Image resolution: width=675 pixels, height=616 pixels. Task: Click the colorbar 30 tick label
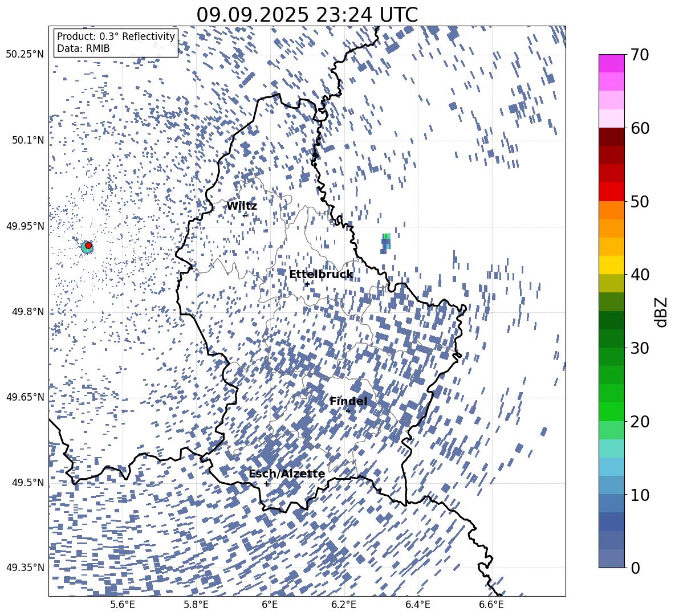point(640,348)
